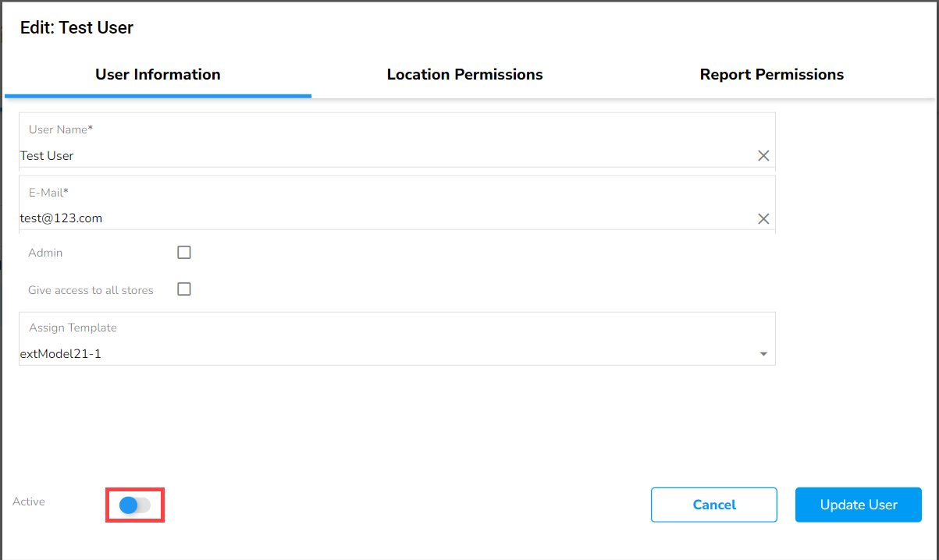Open the Assign Template dropdown arrow
The width and height of the screenshot is (939, 560).
[763, 354]
